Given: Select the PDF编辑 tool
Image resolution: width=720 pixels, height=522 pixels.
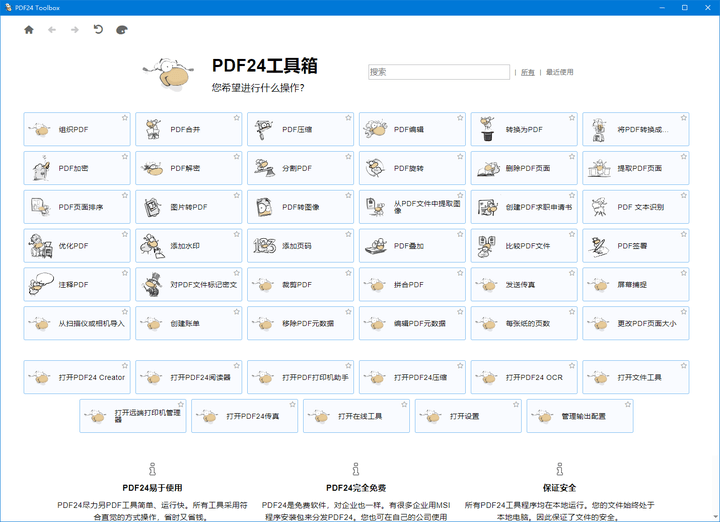Looking at the screenshot, I should [412, 129].
